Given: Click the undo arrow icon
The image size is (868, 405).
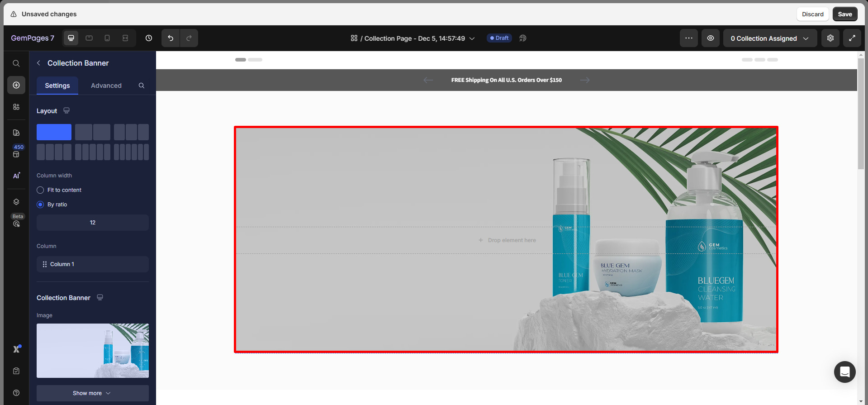Looking at the screenshot, I should click(171, 38).
